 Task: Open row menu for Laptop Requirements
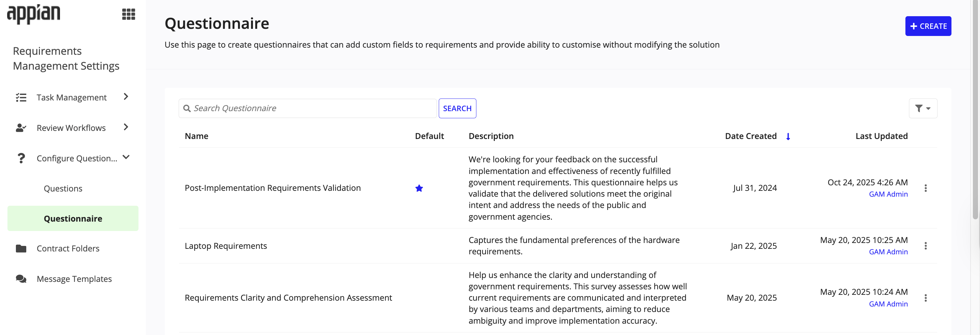click(926, 246)
